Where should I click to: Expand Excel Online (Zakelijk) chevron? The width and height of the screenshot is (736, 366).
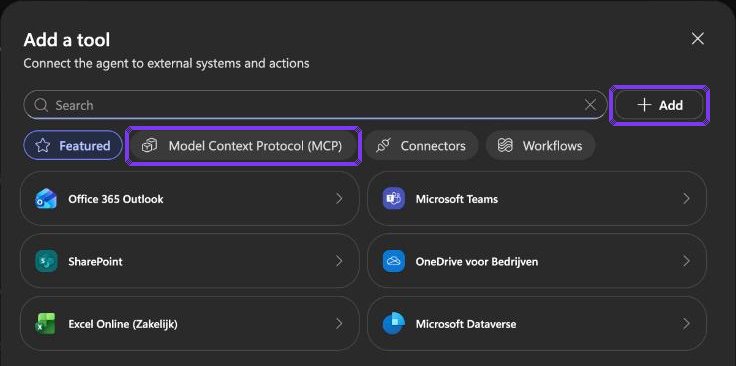[x=339, y=324]
